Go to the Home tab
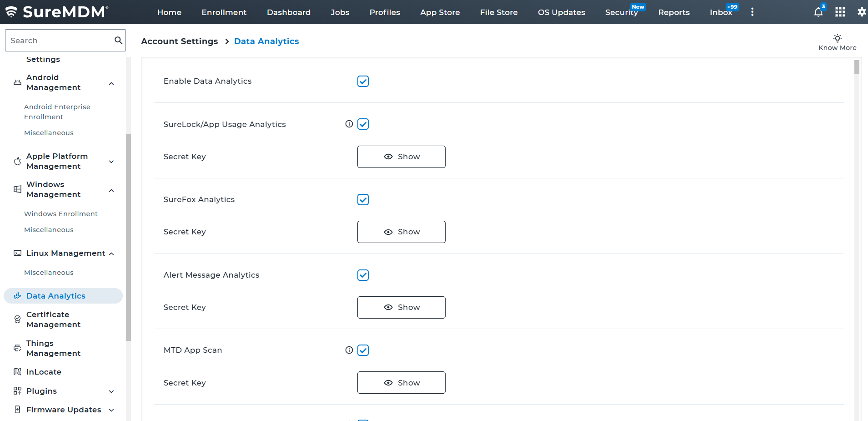This screenshot has height=421, width=868. [x=169, y=12]
